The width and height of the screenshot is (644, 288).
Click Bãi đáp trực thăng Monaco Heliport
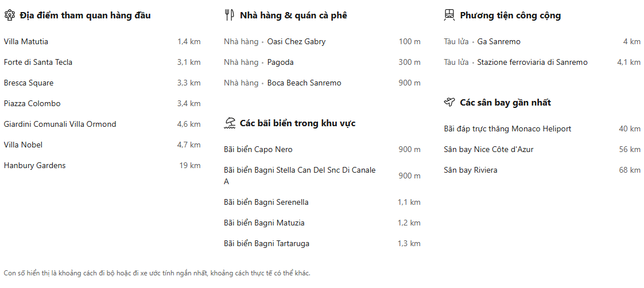click(507, 129)
